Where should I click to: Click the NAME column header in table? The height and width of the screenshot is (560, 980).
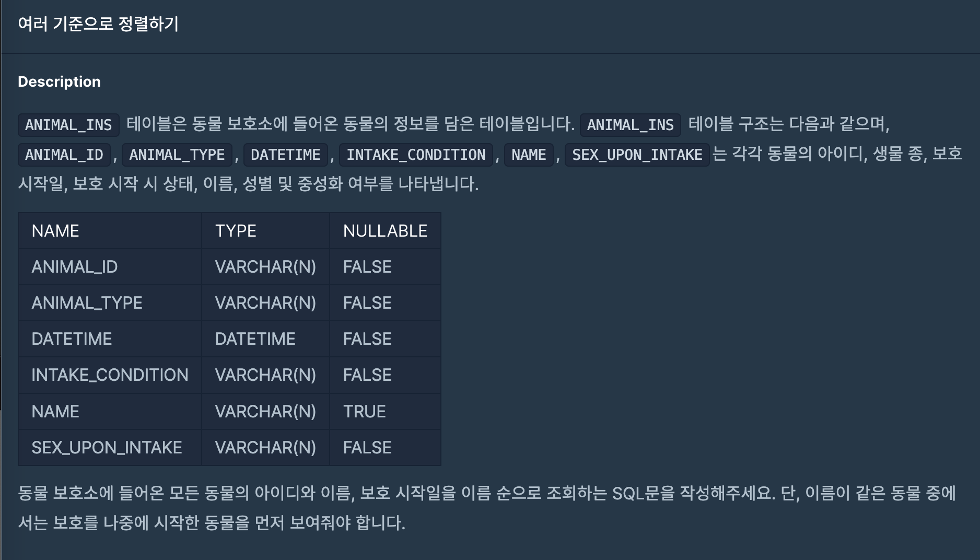point(55,231)
